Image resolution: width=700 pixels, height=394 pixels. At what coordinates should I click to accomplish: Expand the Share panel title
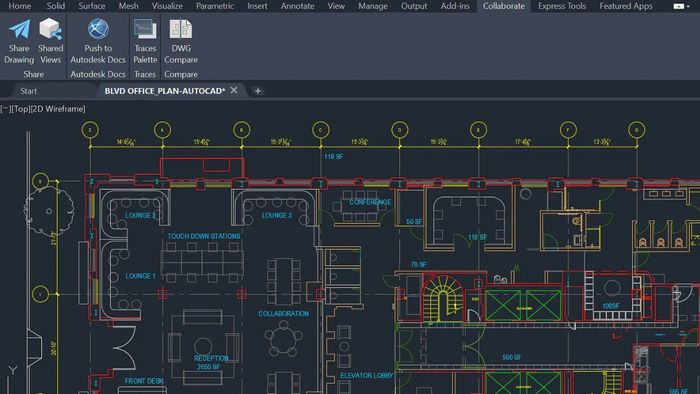click(x=33, y=74)
